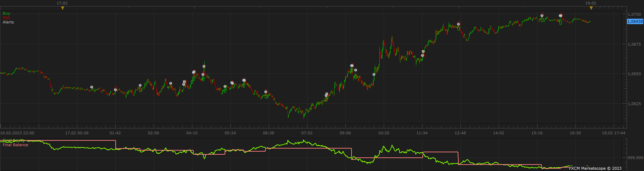Select the Buy legend label
Image resolution: width=644 pixels, height=171 pixels.
point(6,14)
